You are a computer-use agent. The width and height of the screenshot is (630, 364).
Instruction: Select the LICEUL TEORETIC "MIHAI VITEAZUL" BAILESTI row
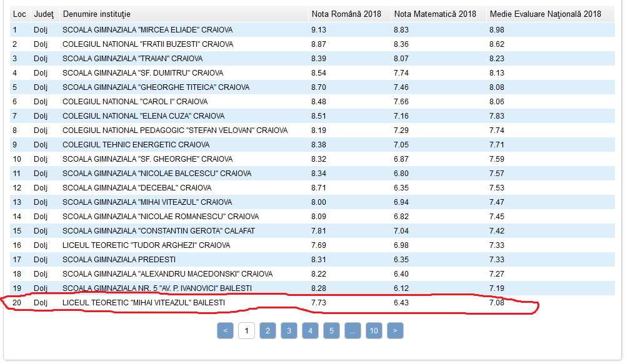tap(312, 303)
